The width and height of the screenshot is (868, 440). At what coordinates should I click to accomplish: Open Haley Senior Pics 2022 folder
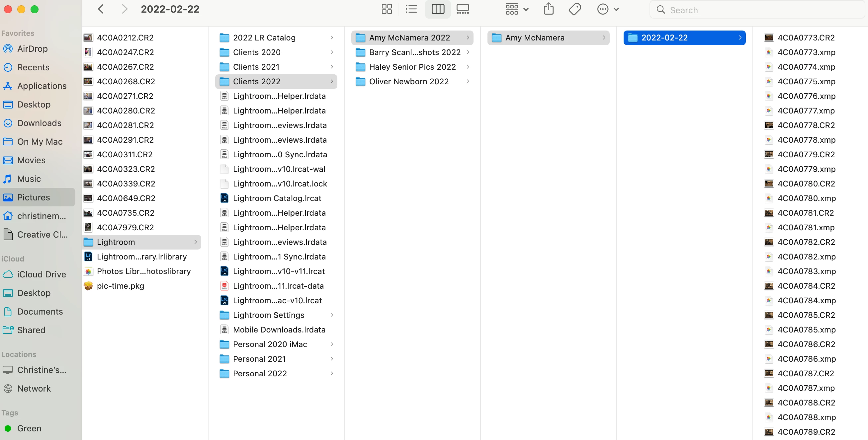click(412, 67)
